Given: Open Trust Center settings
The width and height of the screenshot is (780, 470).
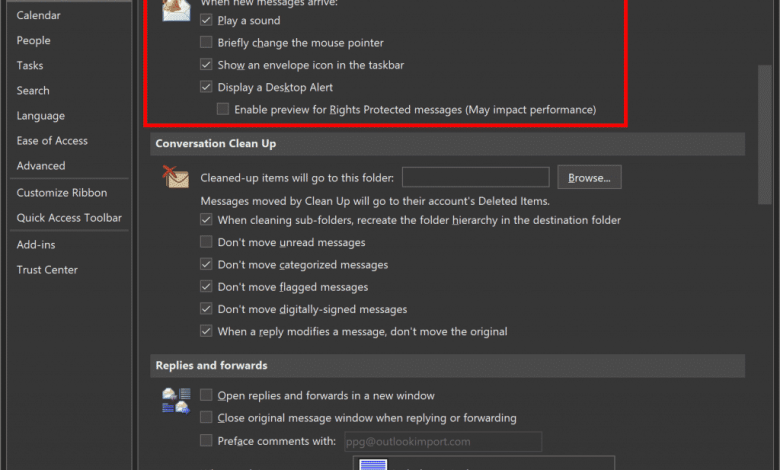Looking at the screenshot, I should [47, 270].
